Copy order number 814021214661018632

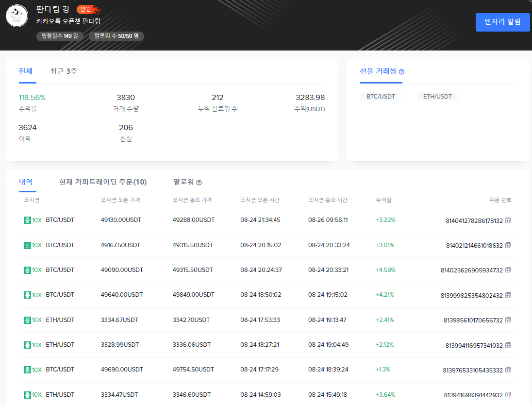pos(508,245)
